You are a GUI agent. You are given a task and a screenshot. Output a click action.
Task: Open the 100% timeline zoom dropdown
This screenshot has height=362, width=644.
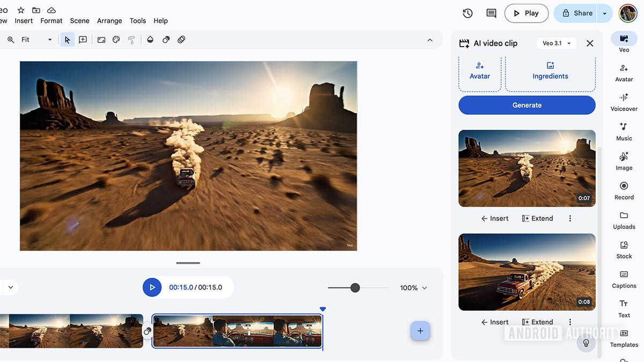pyautogui.click(x=413, y=288)
